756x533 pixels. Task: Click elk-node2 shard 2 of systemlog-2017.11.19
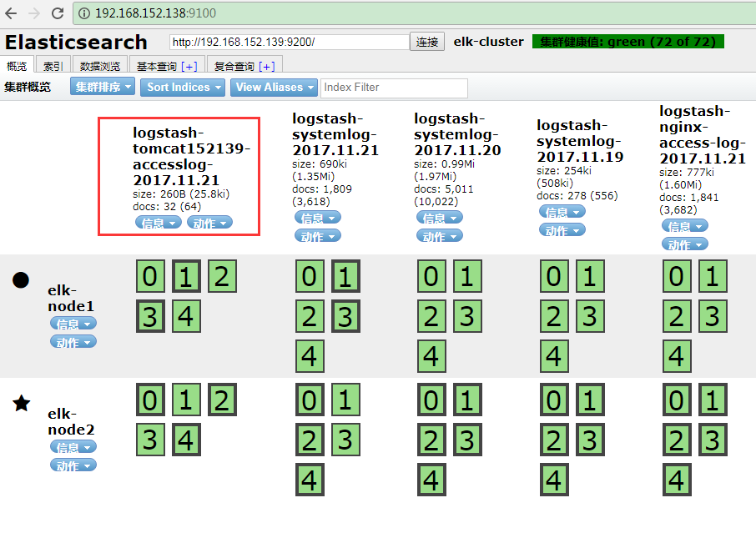coord(554,440)
